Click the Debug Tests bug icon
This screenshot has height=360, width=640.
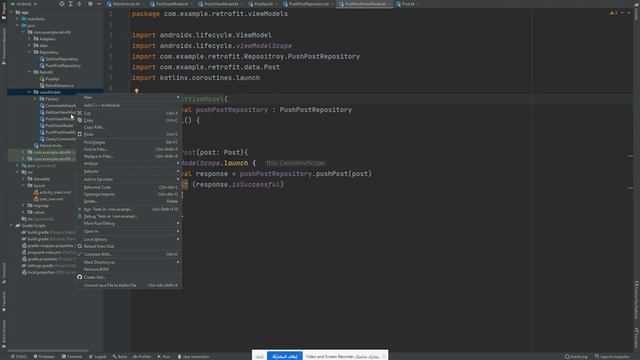[x=80, y=216]
